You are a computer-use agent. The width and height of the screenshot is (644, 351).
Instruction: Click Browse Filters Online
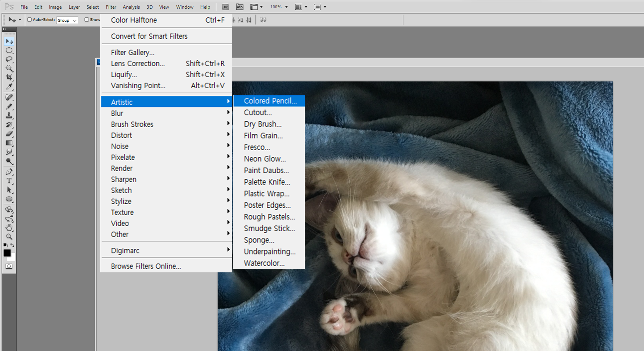146,266
